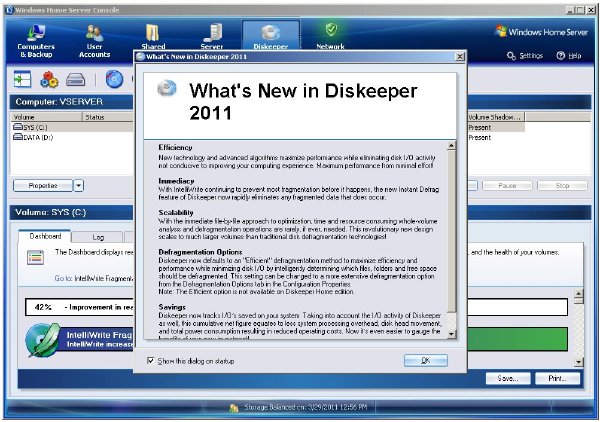Click the Defragmentation Options heading
600x422 pixels.
[200, 252]
